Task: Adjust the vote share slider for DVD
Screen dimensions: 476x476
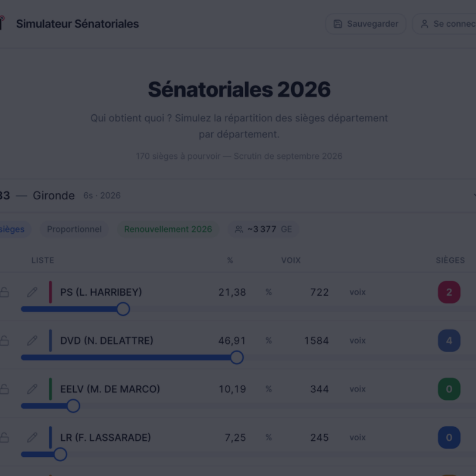Action: point(236,358)
